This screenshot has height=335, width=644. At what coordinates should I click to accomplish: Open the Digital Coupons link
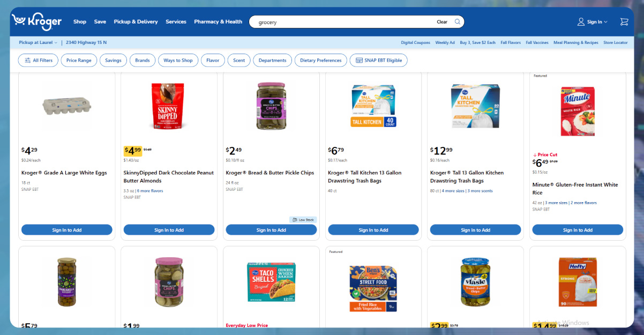point(416,42)
